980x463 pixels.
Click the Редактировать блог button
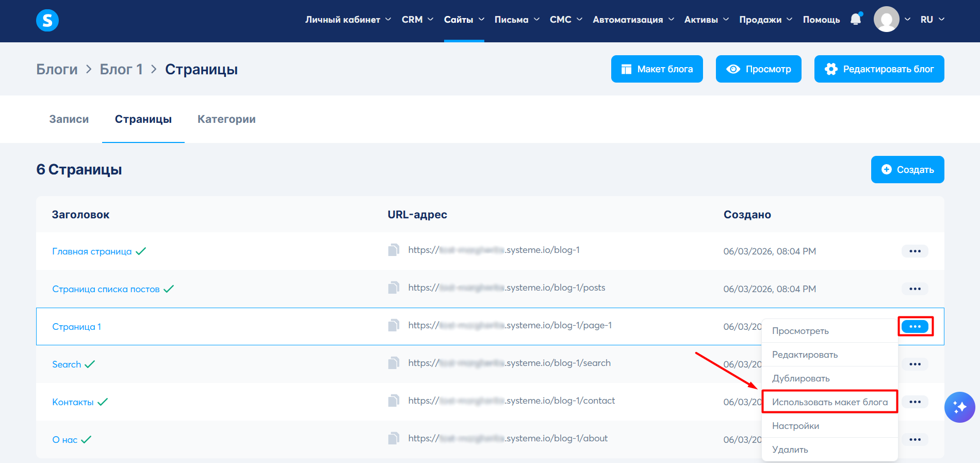pyautogui.click(x=879, y=69)
